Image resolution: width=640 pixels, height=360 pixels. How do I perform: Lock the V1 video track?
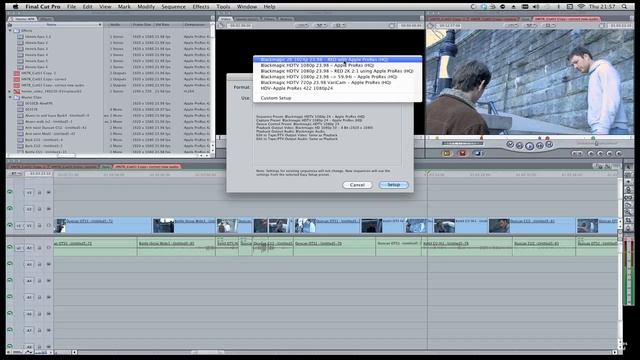point(40,226)
